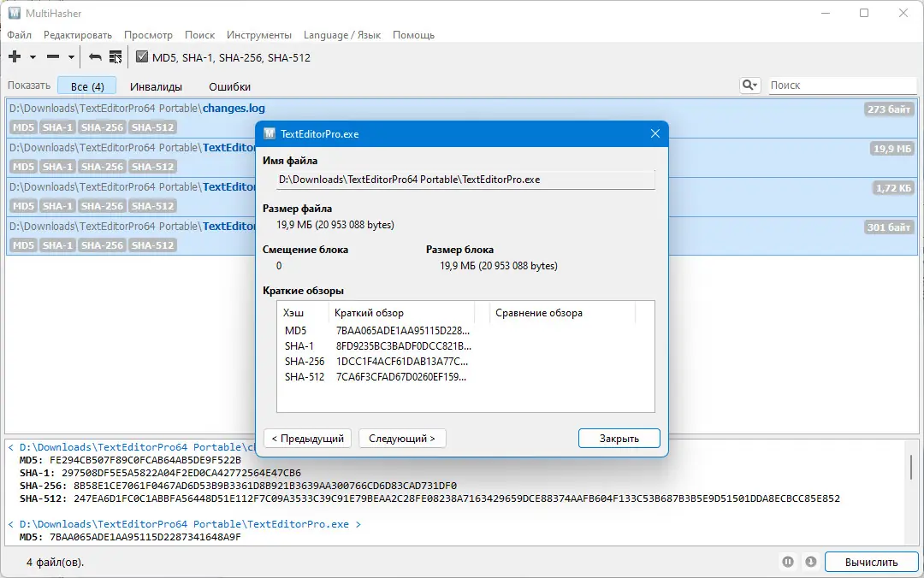Click the minus icon to remove files
924x578 pixels.
click(53, 56)
